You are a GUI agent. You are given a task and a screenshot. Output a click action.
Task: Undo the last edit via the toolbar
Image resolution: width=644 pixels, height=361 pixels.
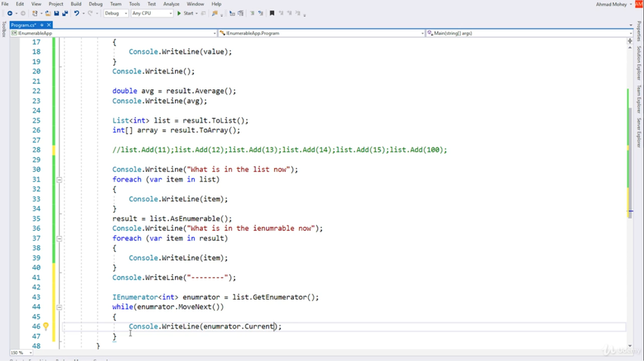[x=77, y=13]
